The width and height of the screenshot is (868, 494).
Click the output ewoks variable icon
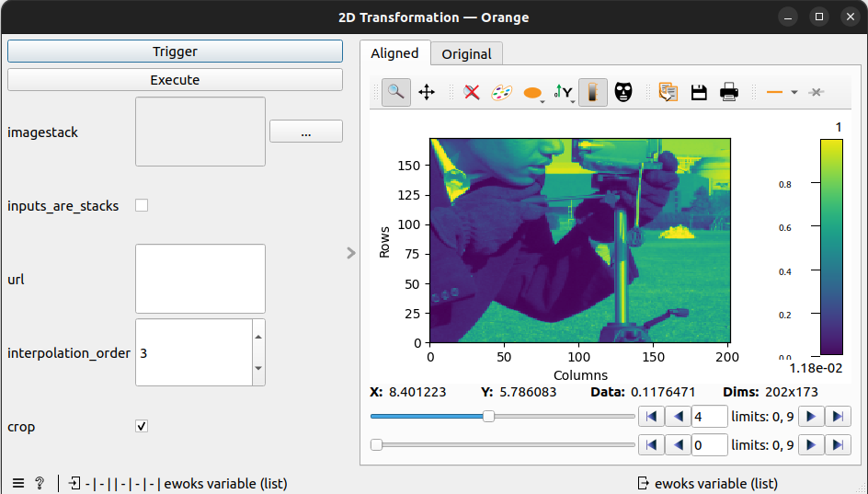644,484
